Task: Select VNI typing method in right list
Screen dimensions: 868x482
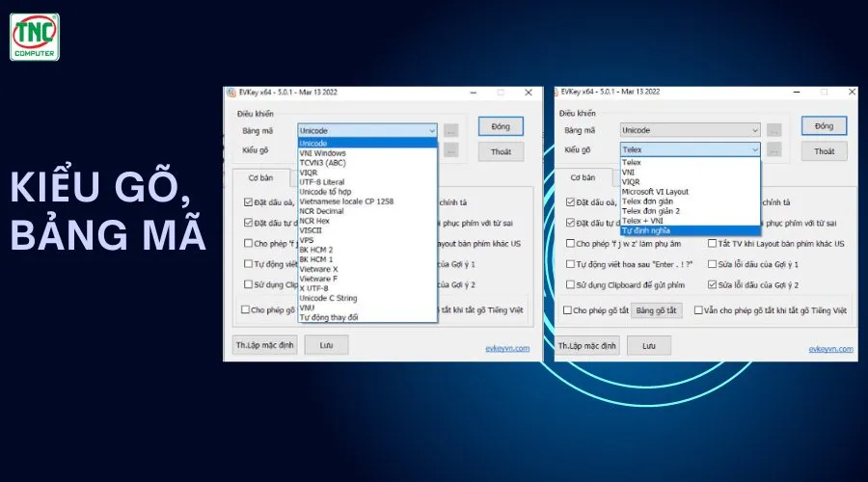Action: point(691,173)
